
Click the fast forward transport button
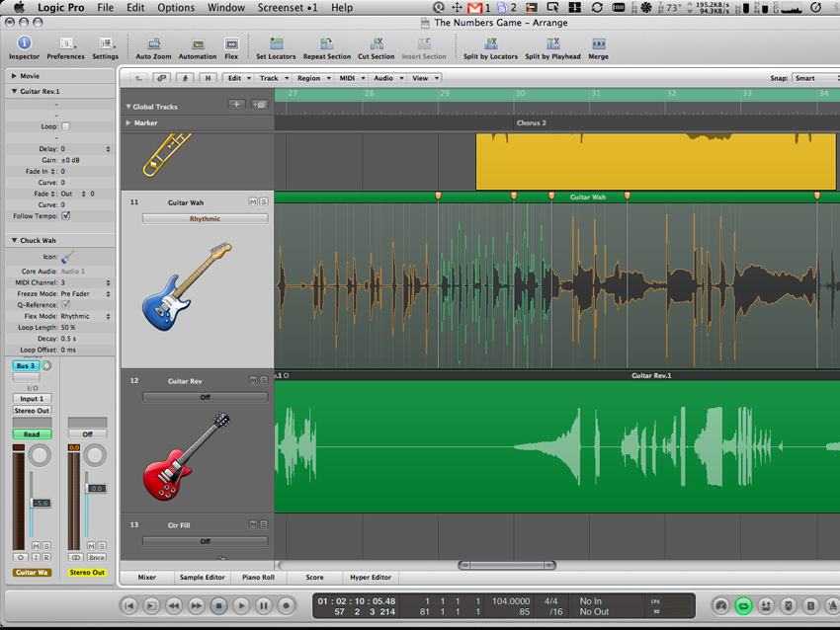click(197, 606)
